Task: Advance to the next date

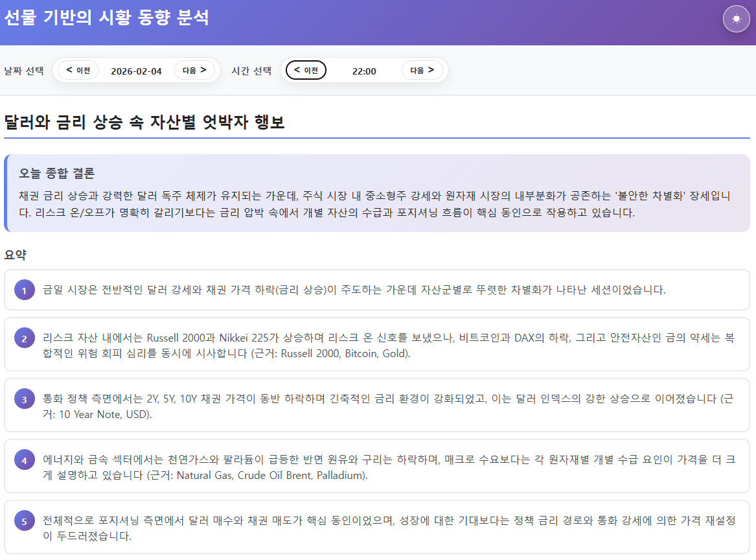Action: [x=194, y=70]
